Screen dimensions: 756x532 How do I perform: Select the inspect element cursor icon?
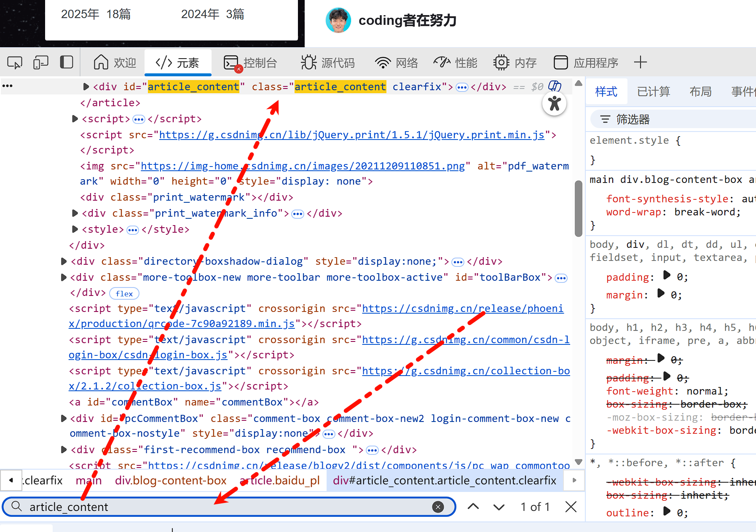tap(14, 62)
